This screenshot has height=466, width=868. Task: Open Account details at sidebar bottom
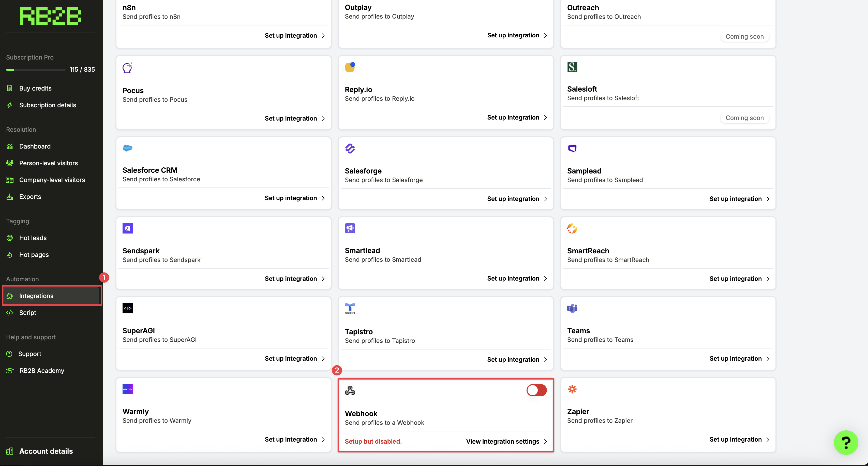46,451
